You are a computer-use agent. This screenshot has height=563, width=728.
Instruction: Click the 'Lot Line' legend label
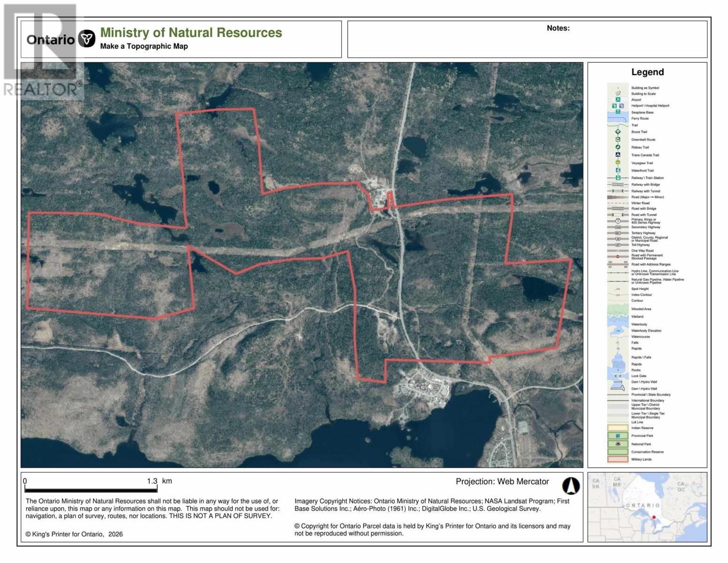[637, 422]
